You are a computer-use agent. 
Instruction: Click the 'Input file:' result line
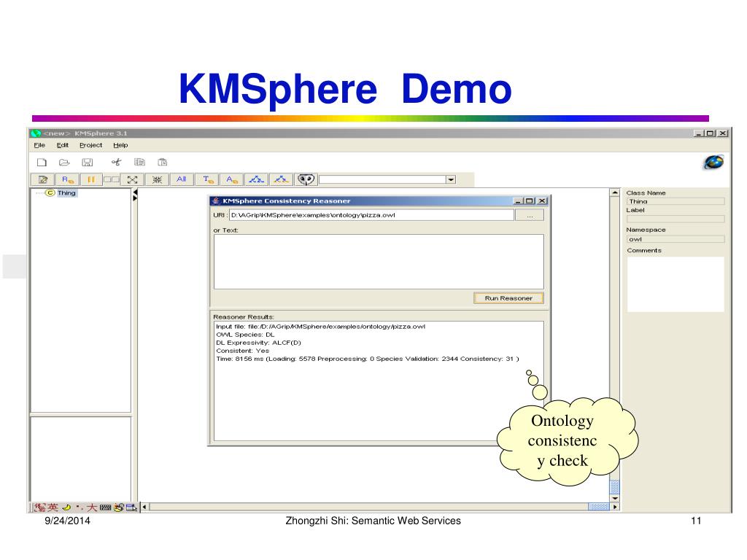tap(320, 327)
